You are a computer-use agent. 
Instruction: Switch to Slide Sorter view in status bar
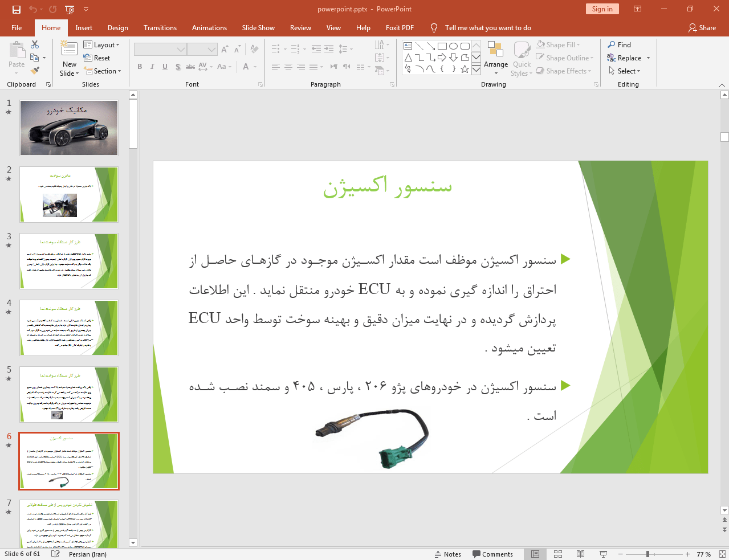click(557, 554)
